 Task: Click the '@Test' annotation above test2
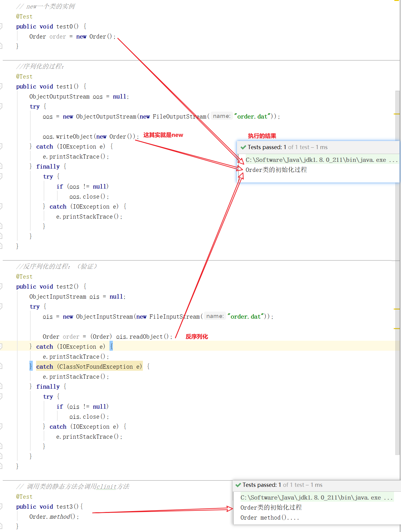[24, 276]
